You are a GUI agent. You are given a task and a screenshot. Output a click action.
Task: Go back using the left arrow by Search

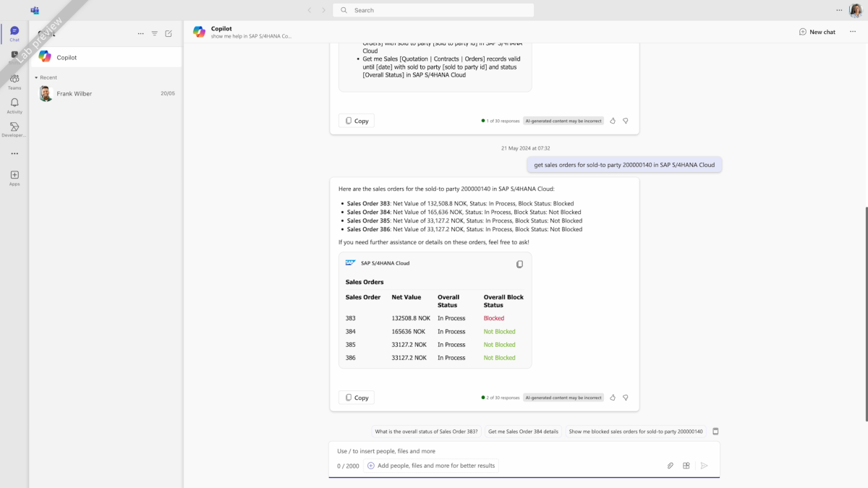tap(310, 10)
